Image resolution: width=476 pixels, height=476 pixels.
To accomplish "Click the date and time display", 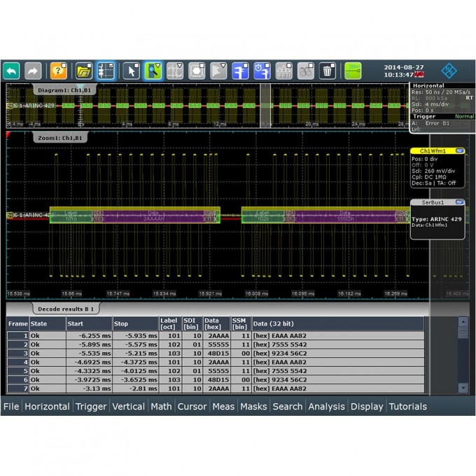I will tap(404, 71).
